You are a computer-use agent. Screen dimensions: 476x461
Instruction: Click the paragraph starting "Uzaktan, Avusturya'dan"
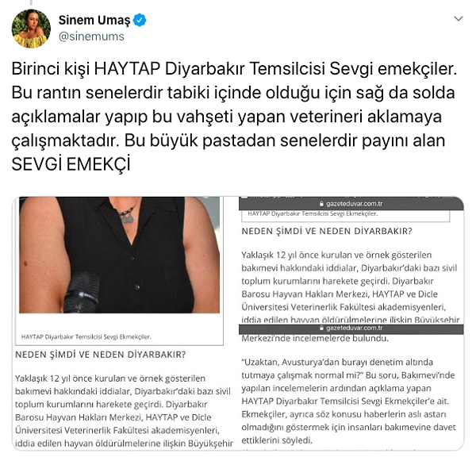(348, 401)
